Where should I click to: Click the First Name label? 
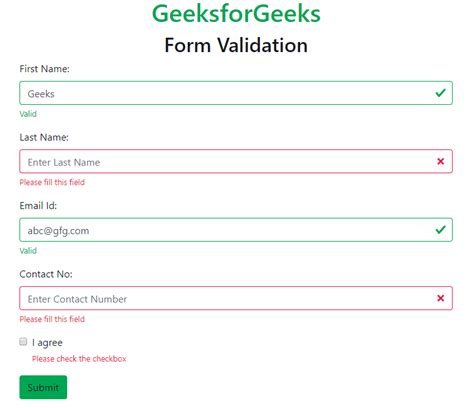(44, 69)
